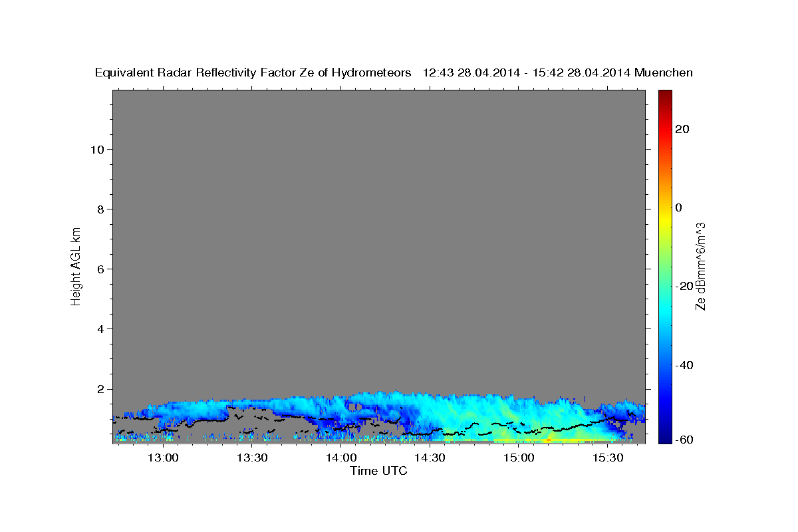The width and height of the screenshot is (798, 532).
Task: Click the colorbar value 20
Action: (683, 128)
